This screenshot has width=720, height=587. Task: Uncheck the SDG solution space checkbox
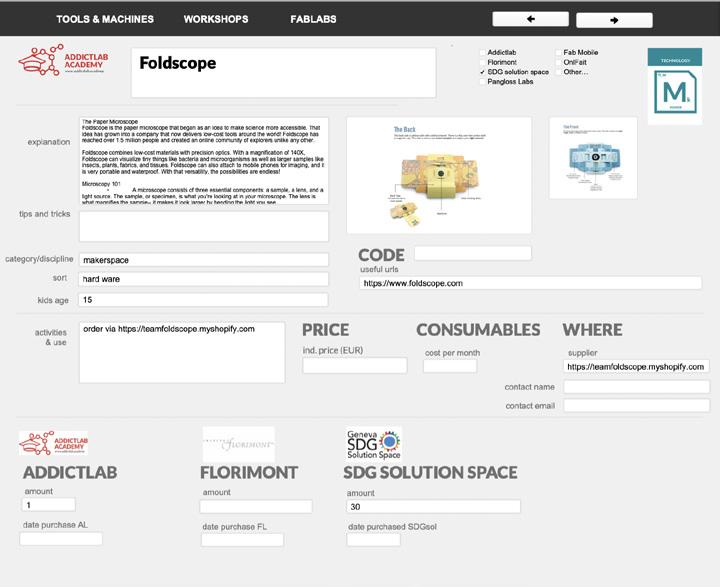(x=482, y=72)
